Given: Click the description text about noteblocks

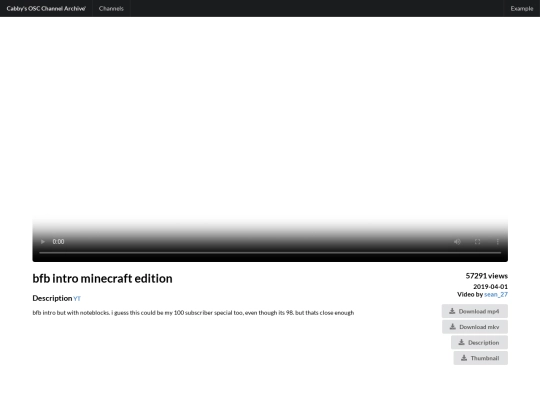Looking at the screenshot, I should pos(193,313).
